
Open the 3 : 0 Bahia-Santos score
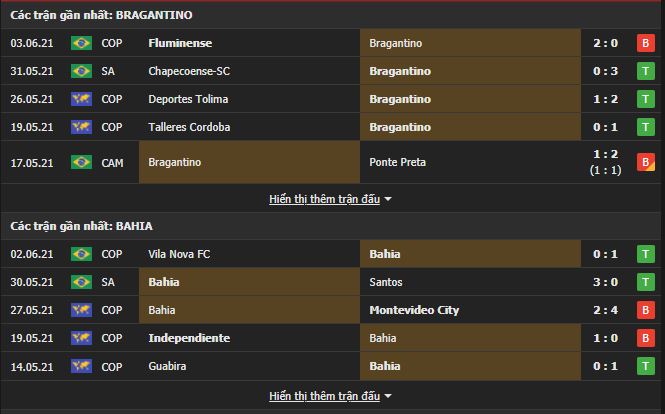(611, 282)
